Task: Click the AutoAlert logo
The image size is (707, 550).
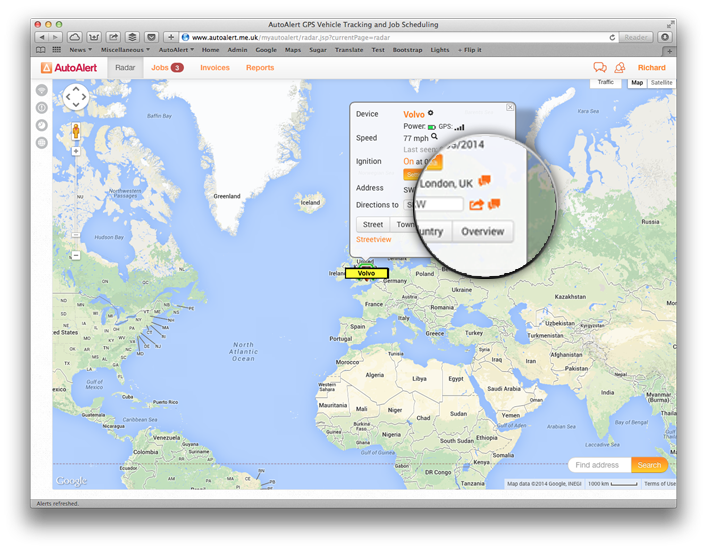Action: click(69, 68)
